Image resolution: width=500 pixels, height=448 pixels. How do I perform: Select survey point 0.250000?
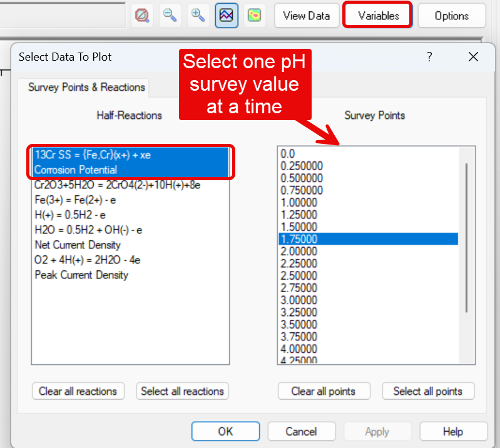369,166
